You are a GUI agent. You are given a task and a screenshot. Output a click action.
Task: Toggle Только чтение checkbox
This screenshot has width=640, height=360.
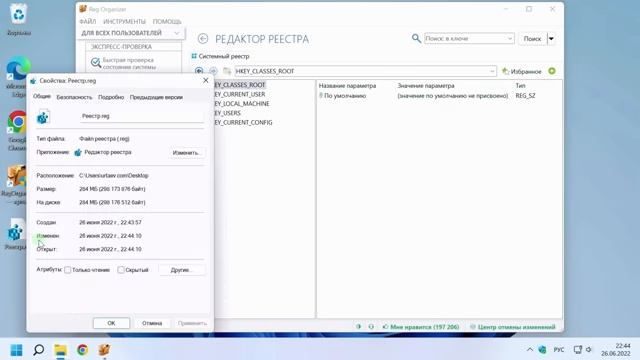(68, 270)
